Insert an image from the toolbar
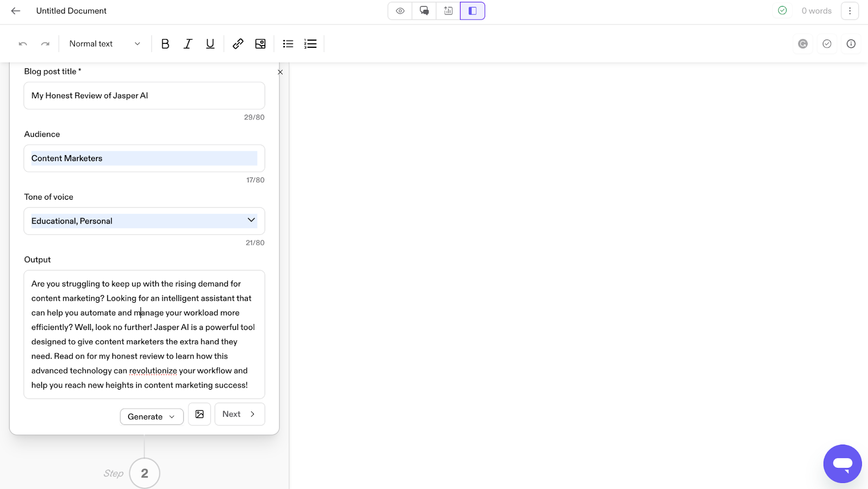868x489 pixels. coord(260,44)
